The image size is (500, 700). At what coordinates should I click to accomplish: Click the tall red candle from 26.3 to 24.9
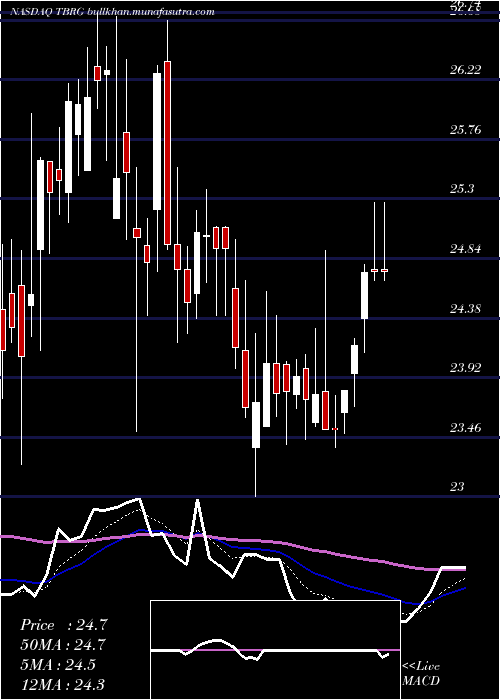[167, 153]
